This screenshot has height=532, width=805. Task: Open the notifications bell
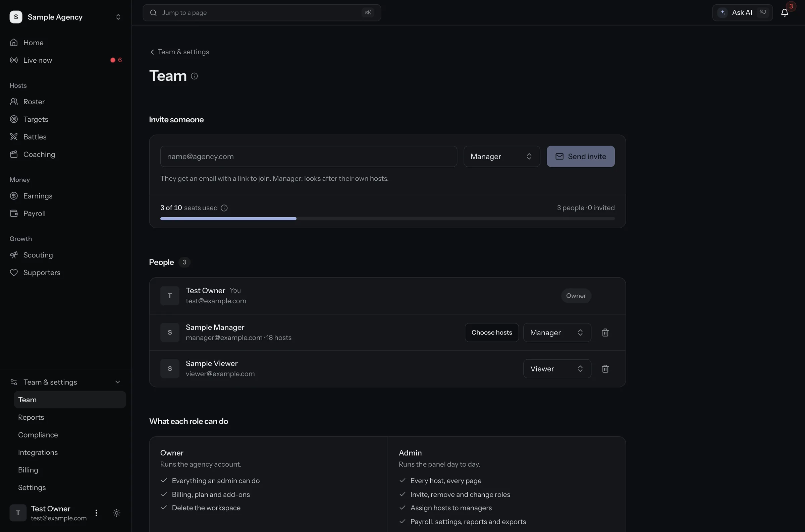(784, 12)
